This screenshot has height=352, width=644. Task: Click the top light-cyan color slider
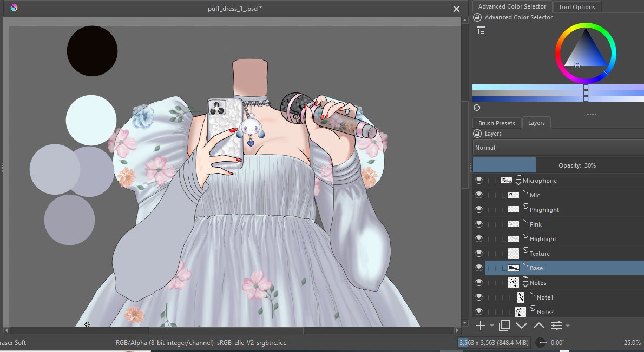(x=558, y=87)
